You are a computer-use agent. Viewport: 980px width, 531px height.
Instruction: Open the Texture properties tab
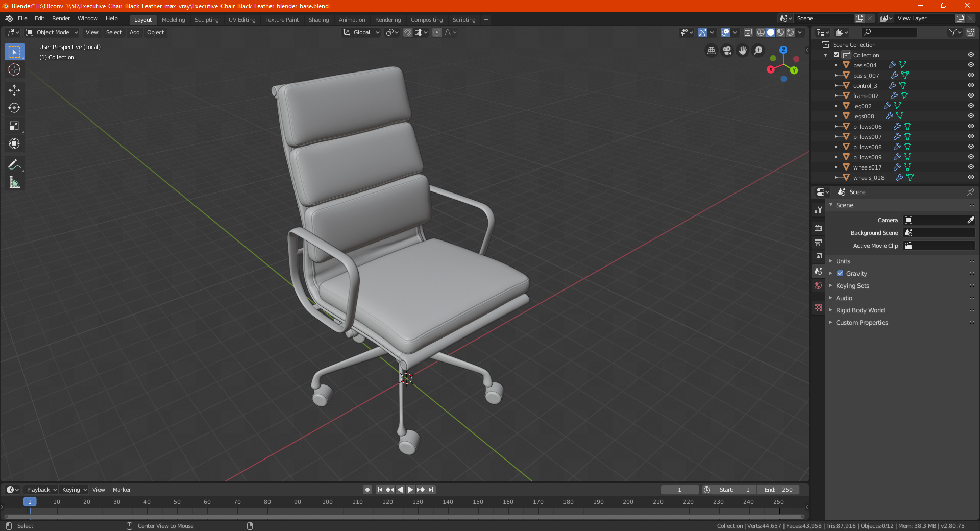[818, 308]
